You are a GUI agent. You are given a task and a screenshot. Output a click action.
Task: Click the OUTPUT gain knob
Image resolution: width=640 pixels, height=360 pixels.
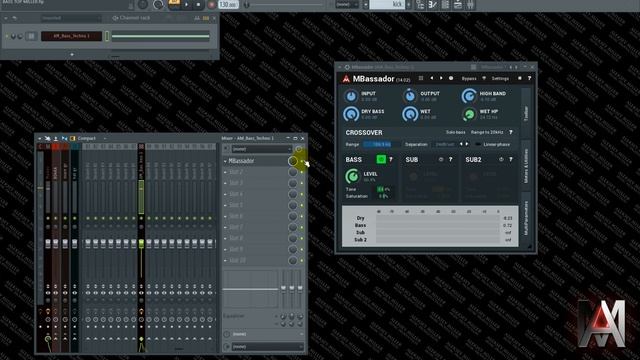410,96
